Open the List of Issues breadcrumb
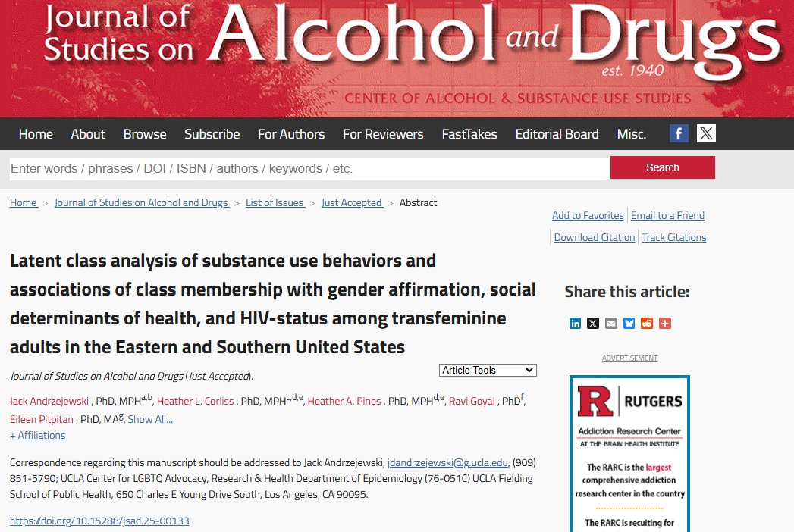Image resolution: width=794 pixels, height=532 pixels. coord(275,202)
